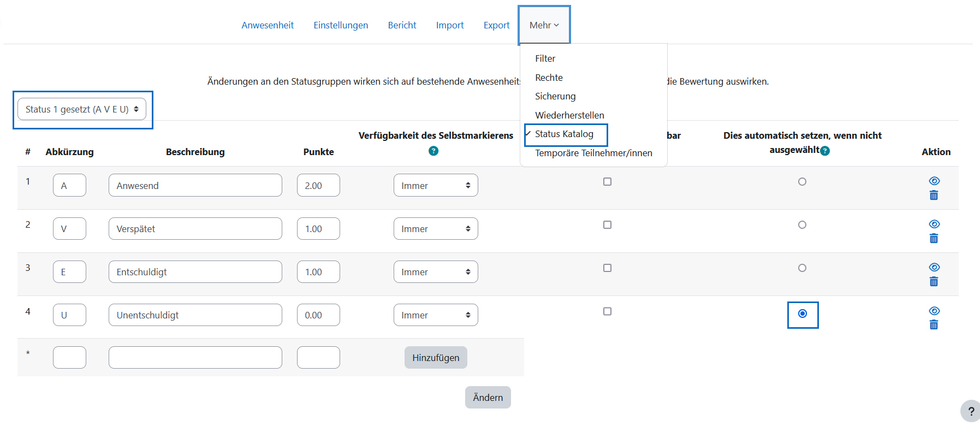Open help for Verfügbarkeit des Selbstmarkierens
The height and width of the screenshot is (426, 980).
(x=433, y=151)
